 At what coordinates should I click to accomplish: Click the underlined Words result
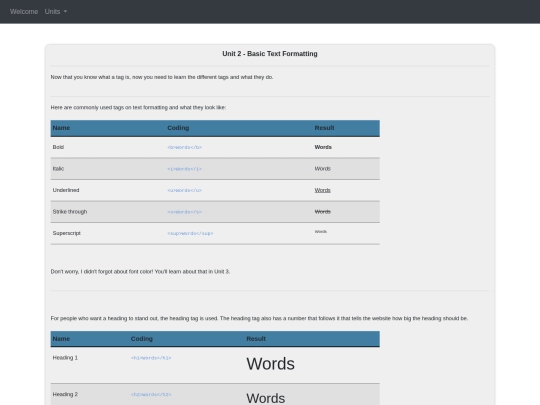click(322, 190)
